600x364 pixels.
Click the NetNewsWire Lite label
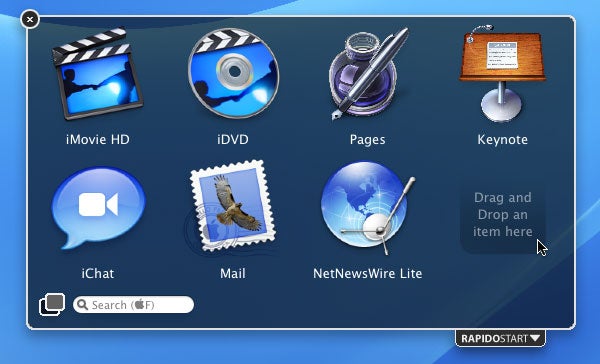coord(368,274)
